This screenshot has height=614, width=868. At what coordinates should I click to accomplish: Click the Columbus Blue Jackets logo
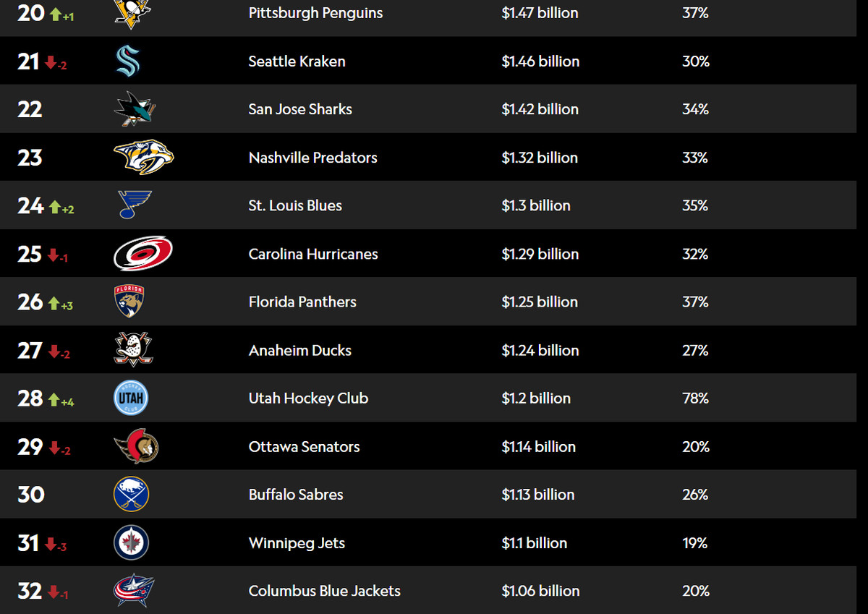tap(134, 591)
